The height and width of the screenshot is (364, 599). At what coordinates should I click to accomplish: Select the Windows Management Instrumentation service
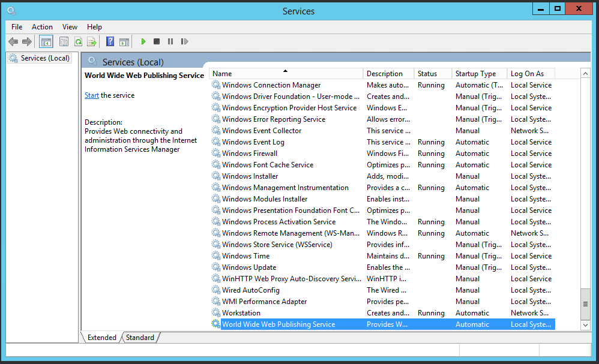click(x=383, y=187)
